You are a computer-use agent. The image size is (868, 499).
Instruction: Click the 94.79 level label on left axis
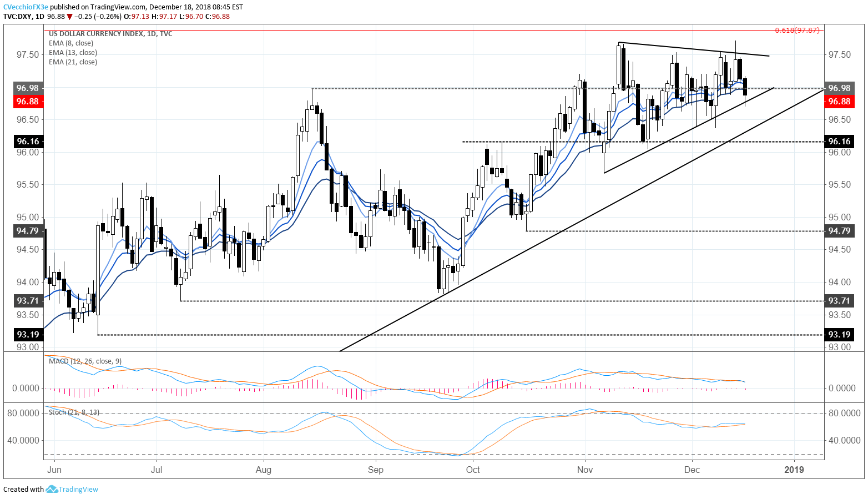(27, 230)
